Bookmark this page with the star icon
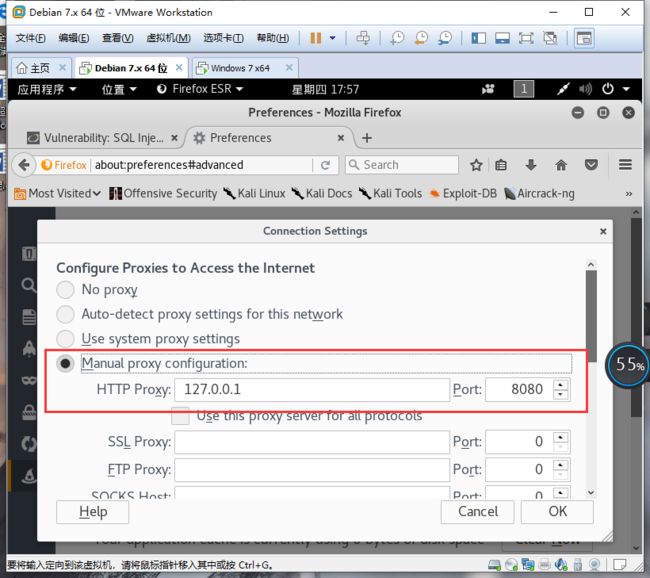The height and width of the screenshot is (578, 650). pyautogui.click(x=476, y=165)
